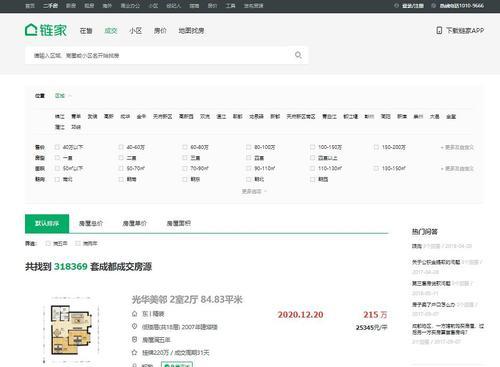Click the icon beside the 1010-9666 hotline

click(x=434, y=6)
